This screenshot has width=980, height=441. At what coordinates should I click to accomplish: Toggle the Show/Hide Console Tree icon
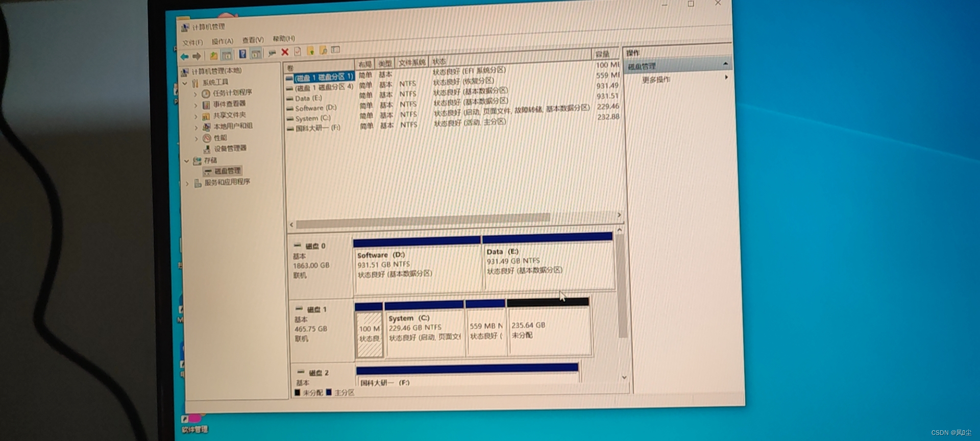click(x=227, y=55)
